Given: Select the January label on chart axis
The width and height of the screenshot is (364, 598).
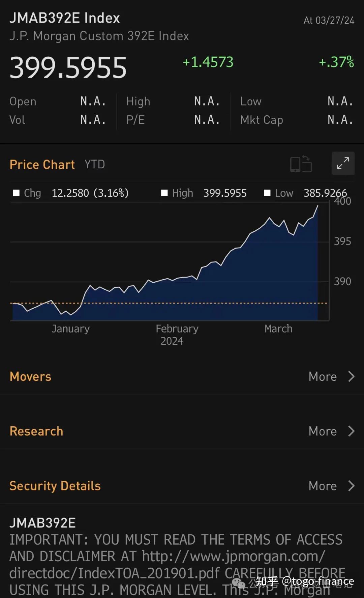Looking at the screenshot, I should coord(71,329).
